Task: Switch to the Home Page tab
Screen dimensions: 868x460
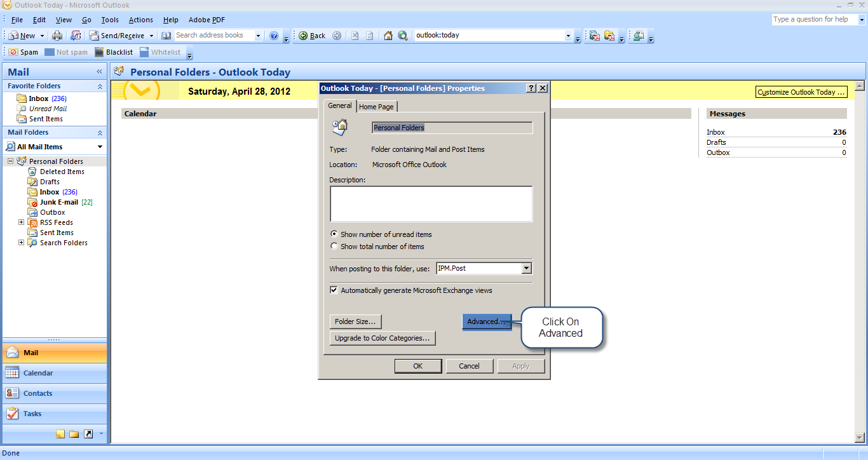Action: coord(376,107)
